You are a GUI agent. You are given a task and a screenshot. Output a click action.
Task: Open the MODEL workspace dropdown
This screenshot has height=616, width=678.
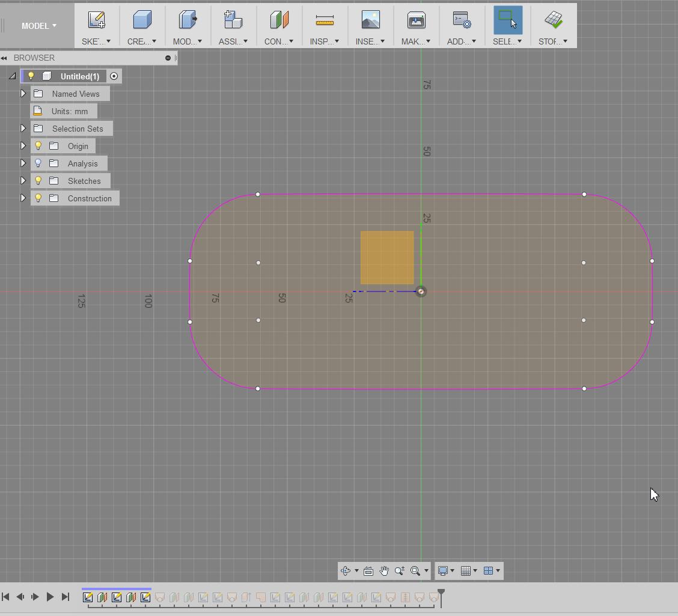tap(39, 26)
